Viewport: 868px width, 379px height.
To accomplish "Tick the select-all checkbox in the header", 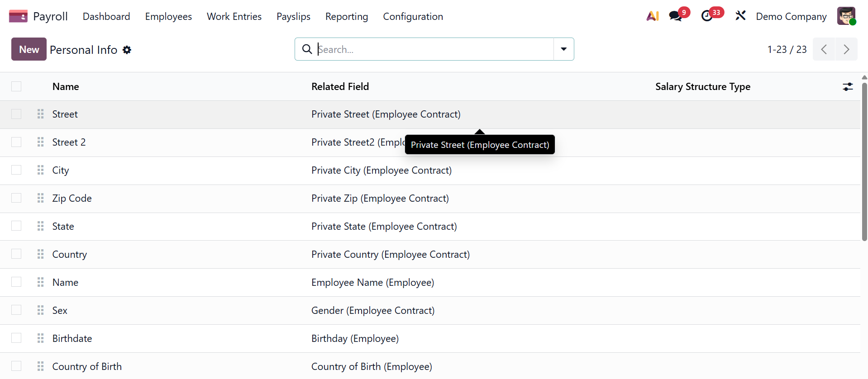I will [x=16, y=86].
